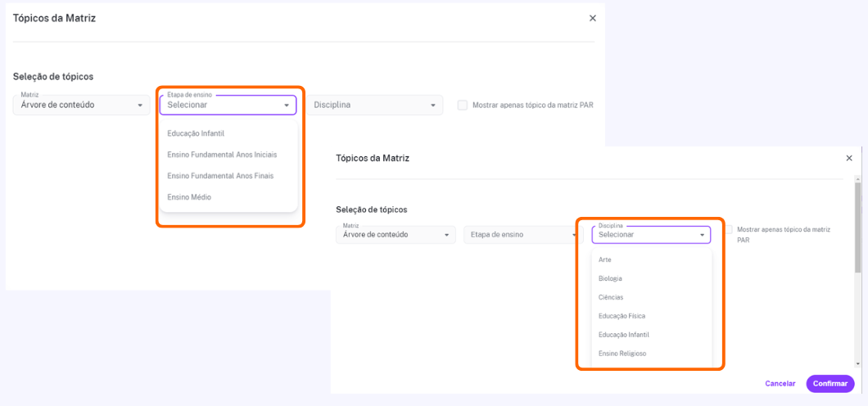Open the Matriz dropdown in the first dialog
This screenshot has width=868, height=406.
[x=81, y=105]
